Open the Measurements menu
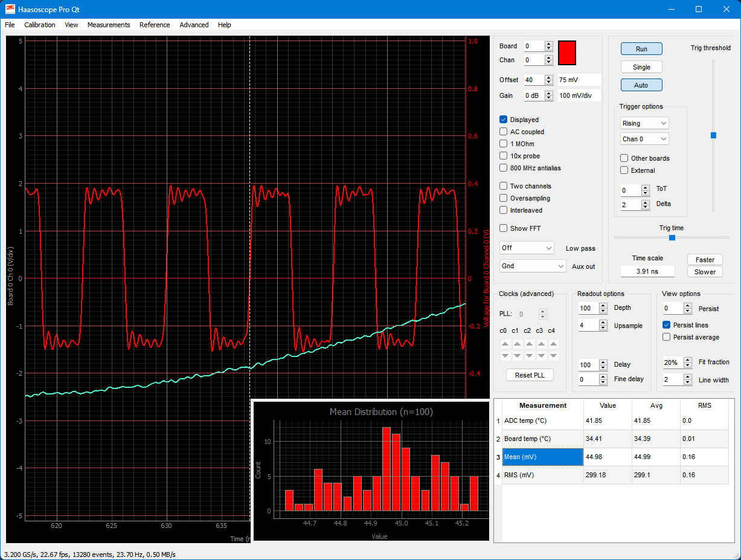 (x=109, y=25)
